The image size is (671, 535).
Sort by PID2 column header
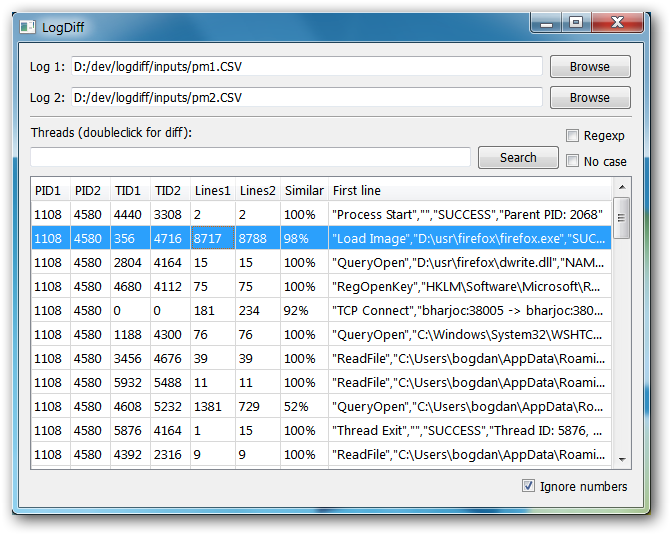coord(91,190)
